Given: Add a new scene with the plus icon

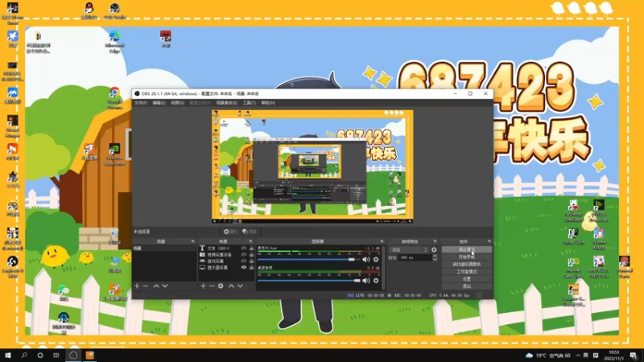Looking at the screenshot, I should tap(137, 286).
